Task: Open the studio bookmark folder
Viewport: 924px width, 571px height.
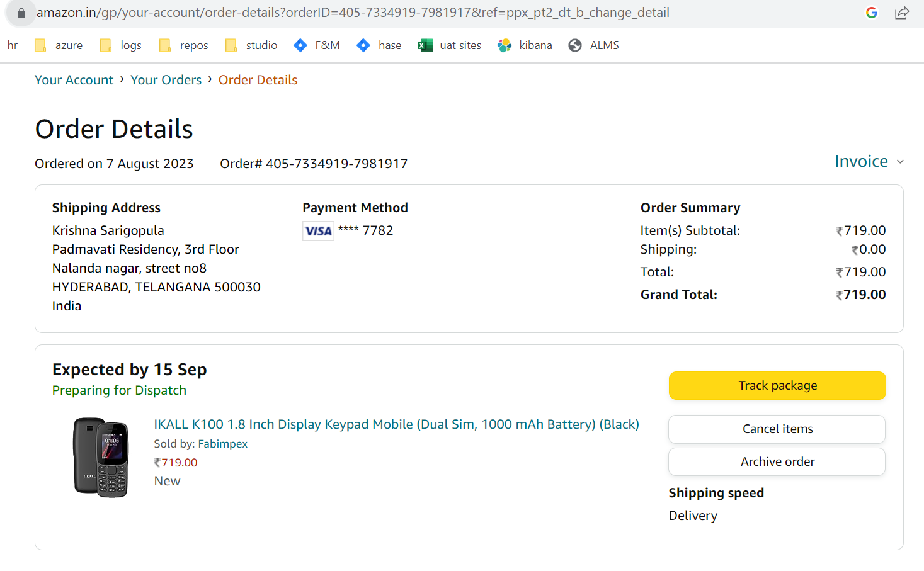Action: [251, 45]
